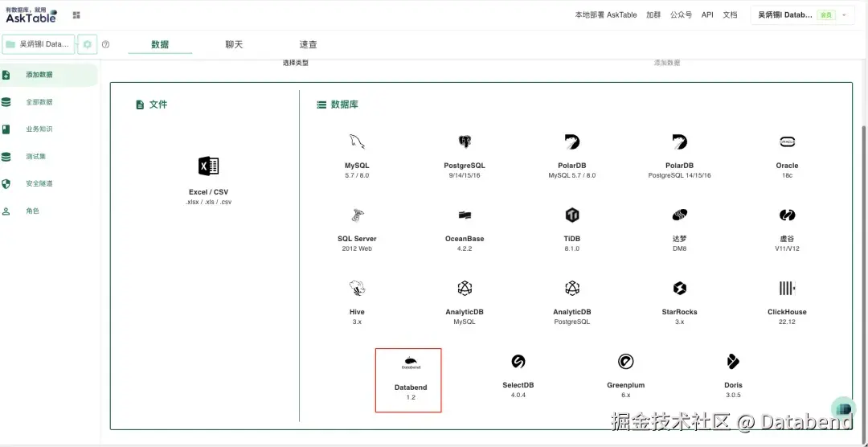Choose the StarRocks icon
The height and width of the screenshot is (447, 868).
[679, 288]
